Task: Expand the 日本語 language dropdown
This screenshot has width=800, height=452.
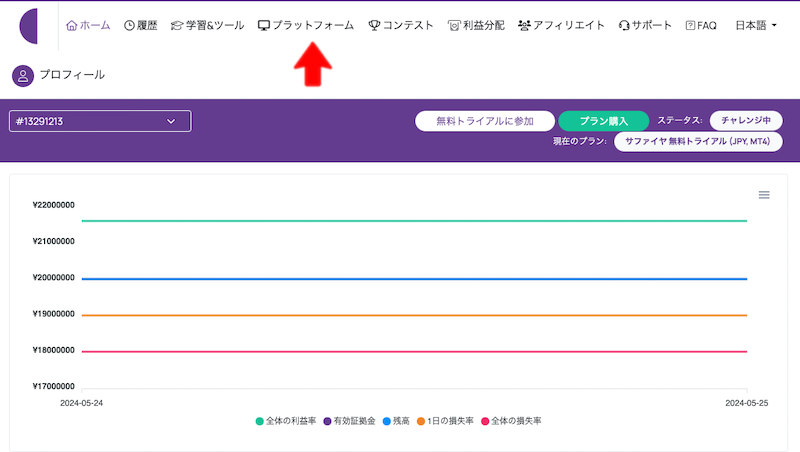Action: 756,26
